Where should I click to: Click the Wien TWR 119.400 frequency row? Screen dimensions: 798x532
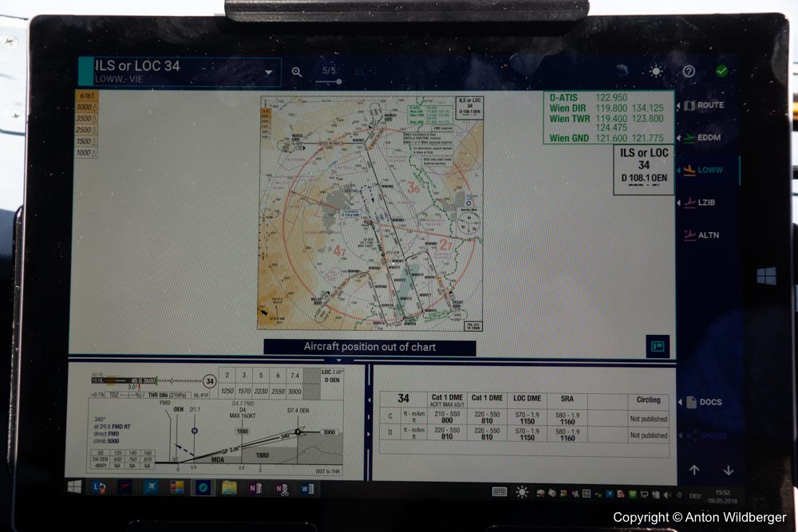(606, 119)
